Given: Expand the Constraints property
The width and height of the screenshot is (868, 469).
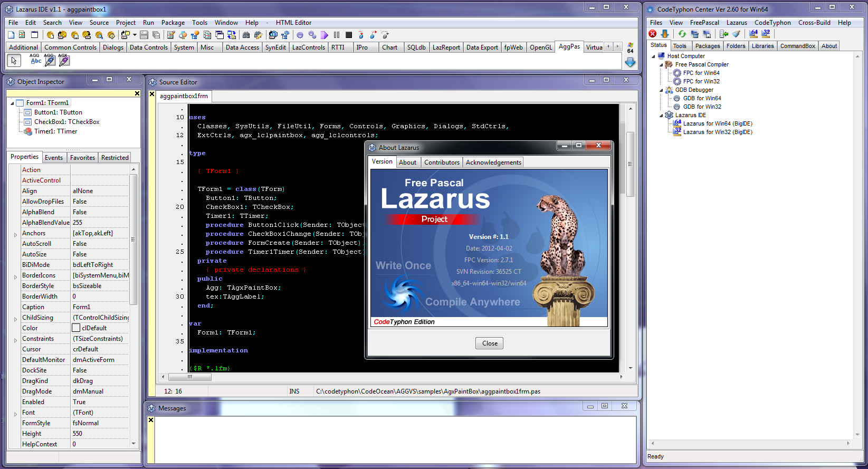Looking at the screenshot, I should [15, 339].
